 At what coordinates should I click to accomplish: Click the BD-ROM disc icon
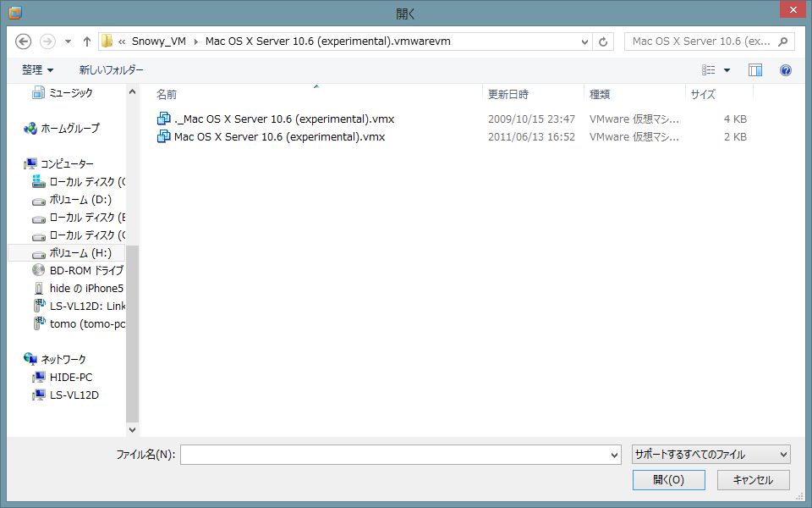tap(38, 270)
